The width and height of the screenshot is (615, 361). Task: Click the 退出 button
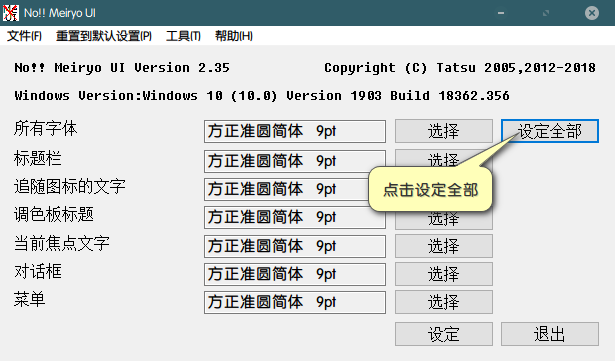click(x=550, y=334)
